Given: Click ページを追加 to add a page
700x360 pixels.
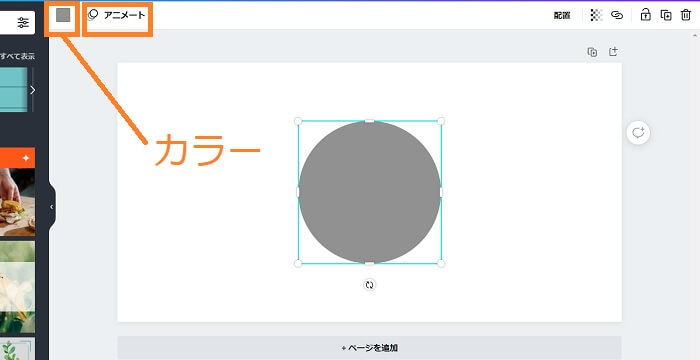Looking at the screenshot, I should pos(369,347).
